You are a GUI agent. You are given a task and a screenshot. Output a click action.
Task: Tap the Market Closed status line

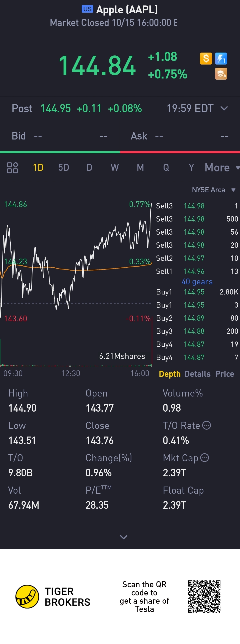click(x=113, y=23)
